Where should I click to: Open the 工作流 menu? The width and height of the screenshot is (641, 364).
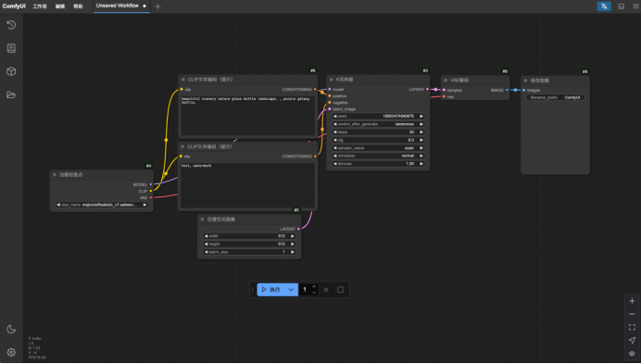[x=40, y=6]
